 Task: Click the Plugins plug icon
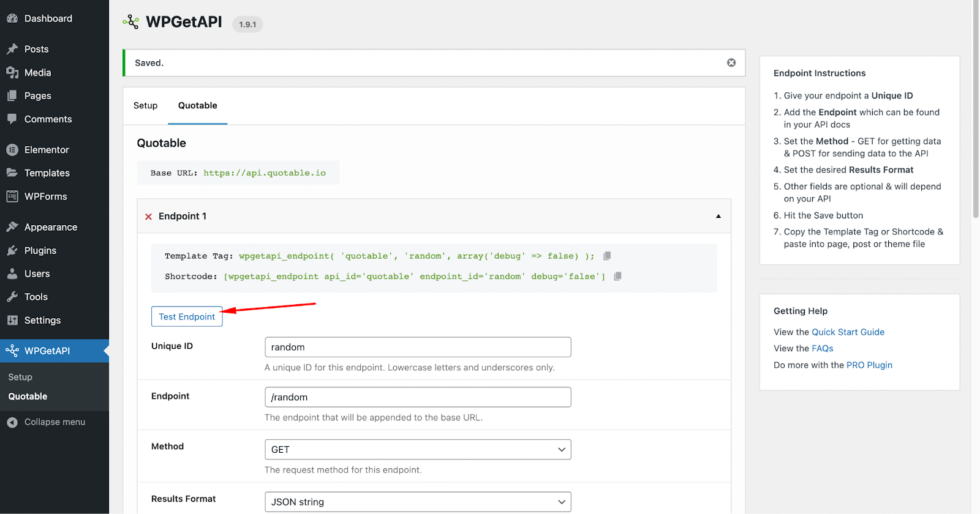(12, 250)
